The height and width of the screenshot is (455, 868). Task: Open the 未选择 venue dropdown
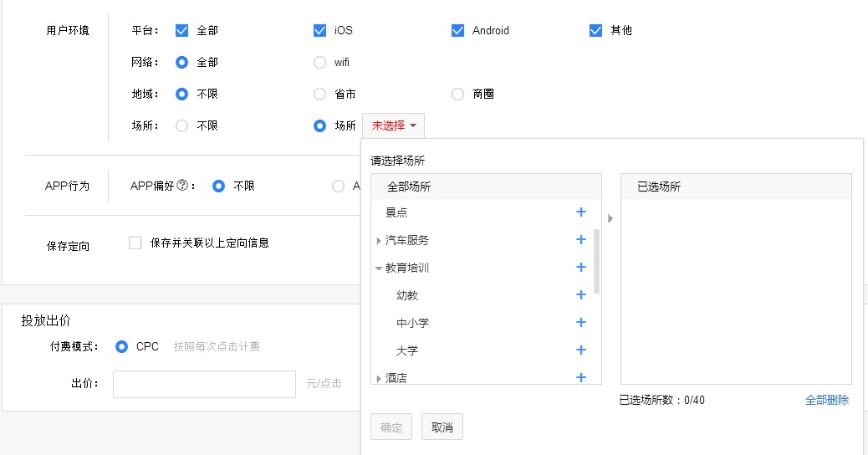(394, 125)
